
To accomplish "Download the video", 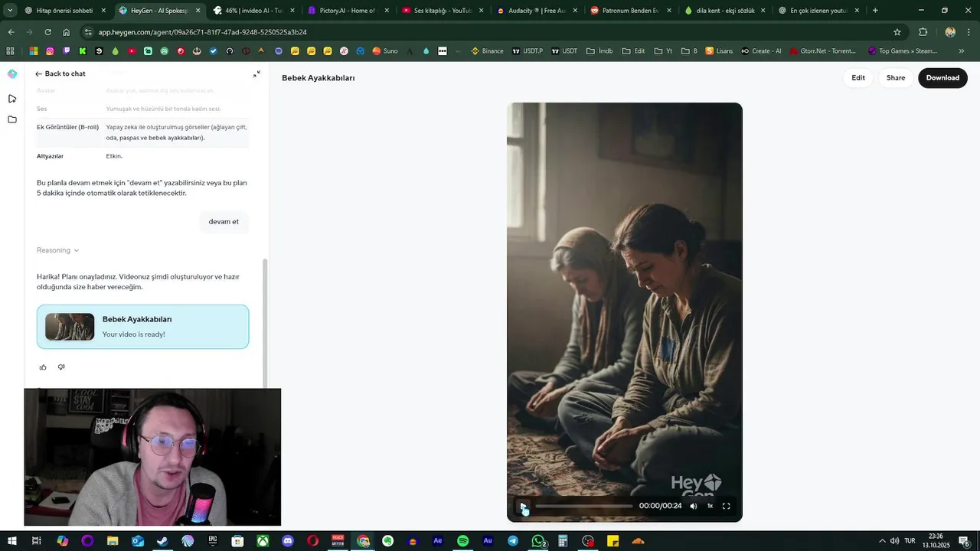I will (942, 78).
